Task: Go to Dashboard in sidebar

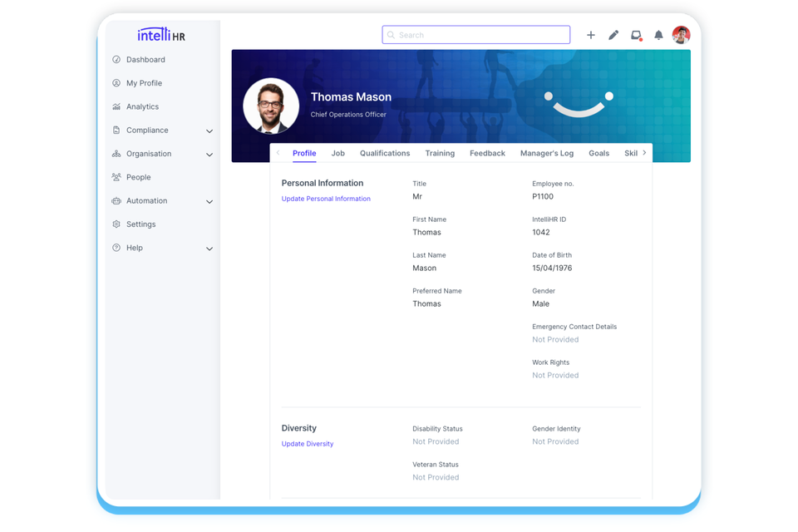Action: click(145, 60)
